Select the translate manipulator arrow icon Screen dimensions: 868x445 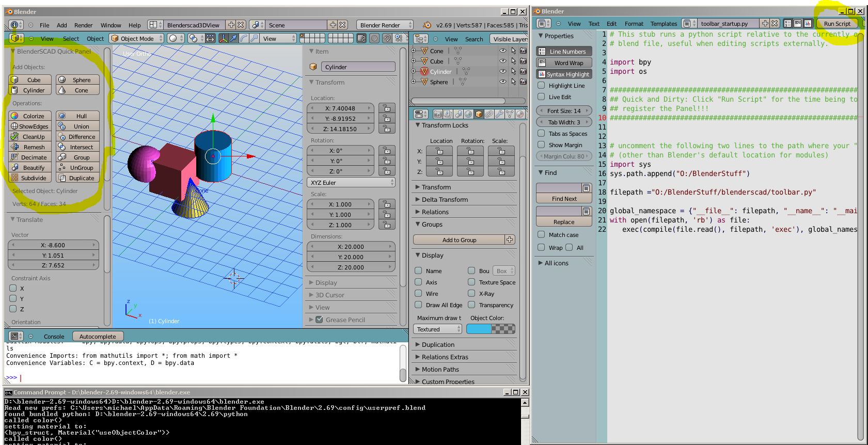(x=233, y=39)
